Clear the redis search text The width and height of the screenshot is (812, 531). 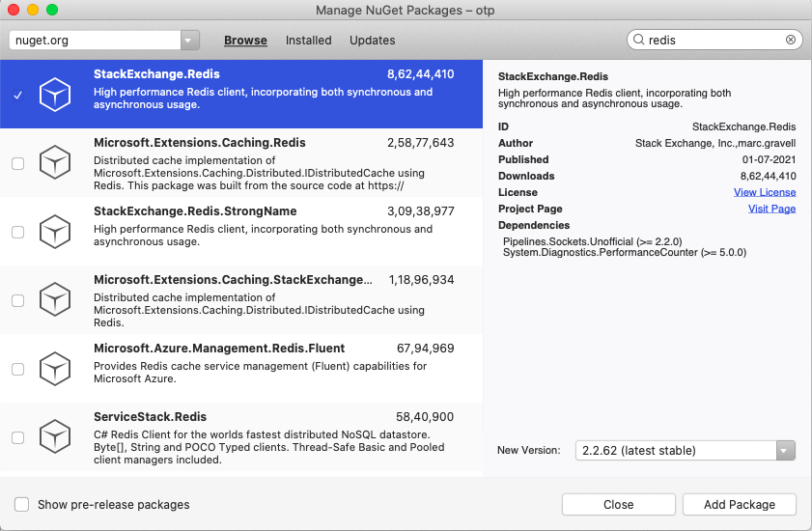pyautogui.click(x=790, y=40)
